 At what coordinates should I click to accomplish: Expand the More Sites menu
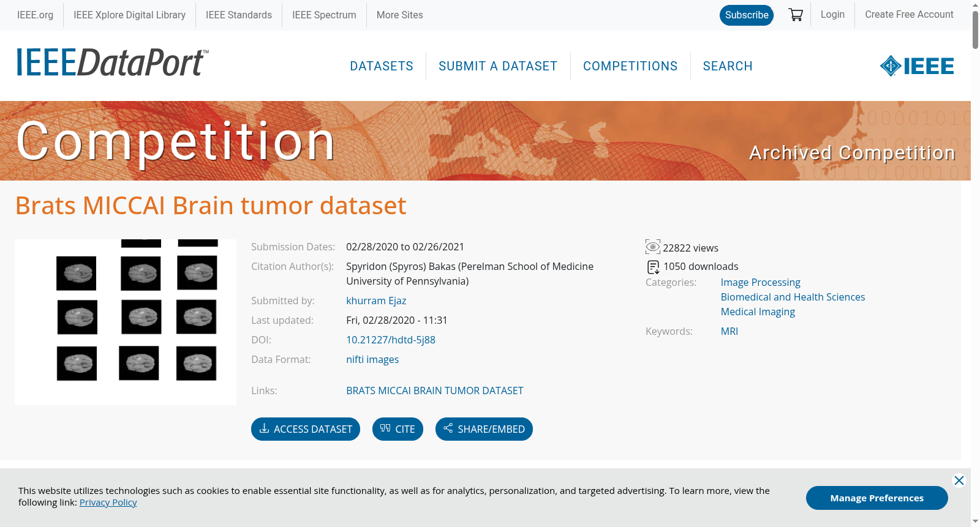click(400, 15)
